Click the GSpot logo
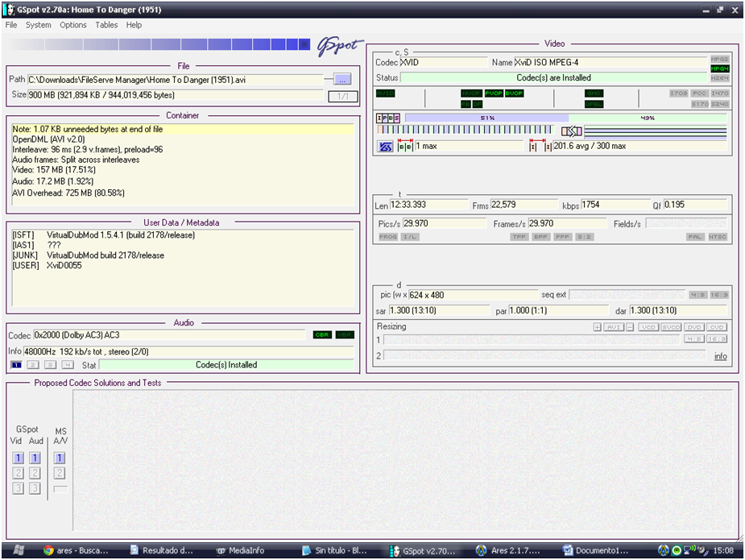This screenshot has height=560, width=745. click(340, 46)
